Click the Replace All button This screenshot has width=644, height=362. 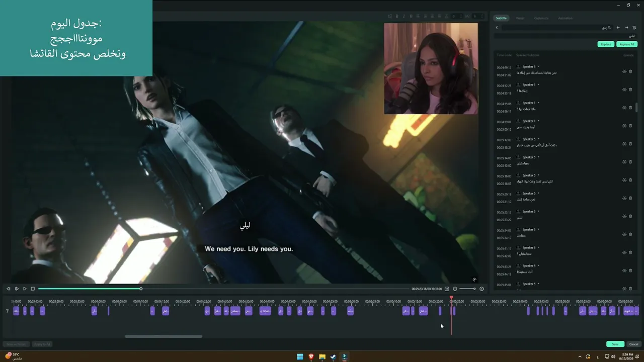(627, 44)
